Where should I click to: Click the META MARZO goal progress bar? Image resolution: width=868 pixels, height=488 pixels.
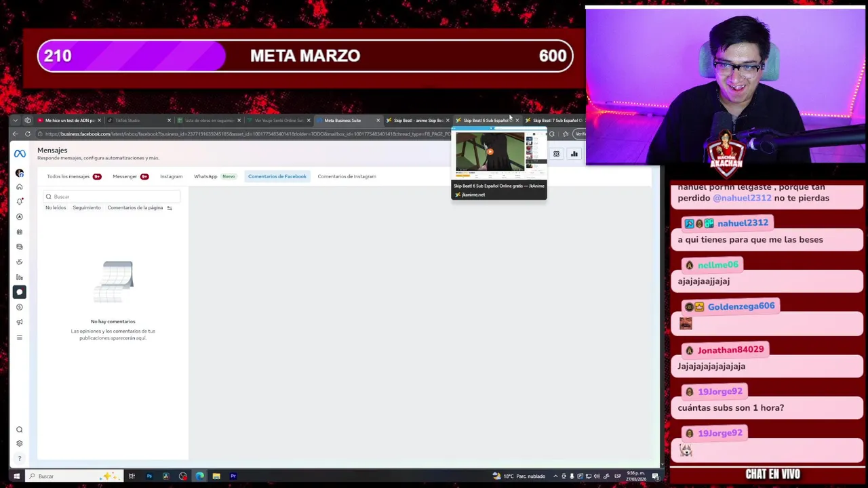[305, 56]
